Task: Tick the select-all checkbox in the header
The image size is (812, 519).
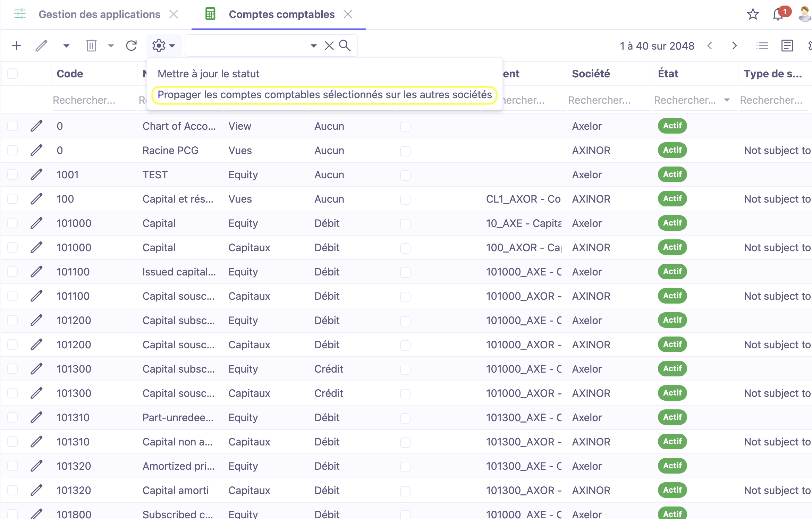Action: click(12, 74)
